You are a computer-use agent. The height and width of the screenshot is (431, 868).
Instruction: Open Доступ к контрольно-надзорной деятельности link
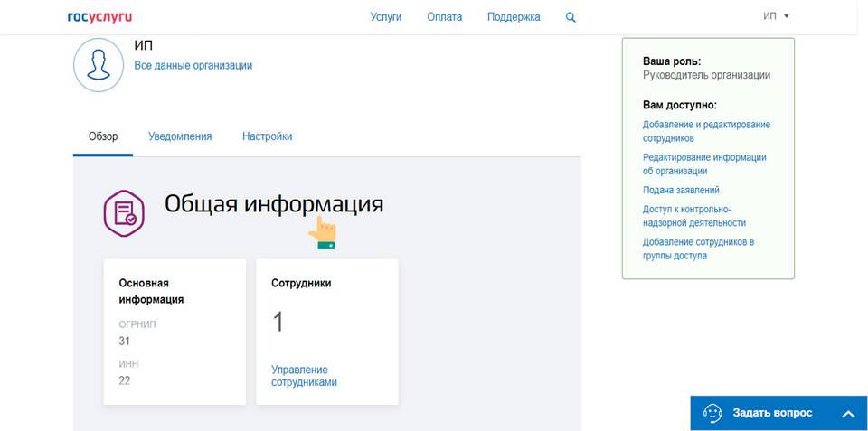click(693, 216)
